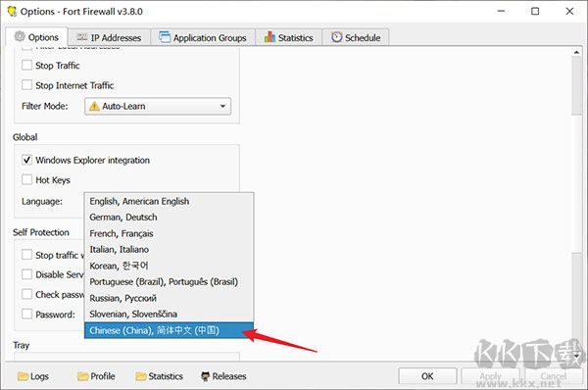This screenshot has height=390, width=588.
Task: Switch to the Application Groups tab
Action: (203, 37)
